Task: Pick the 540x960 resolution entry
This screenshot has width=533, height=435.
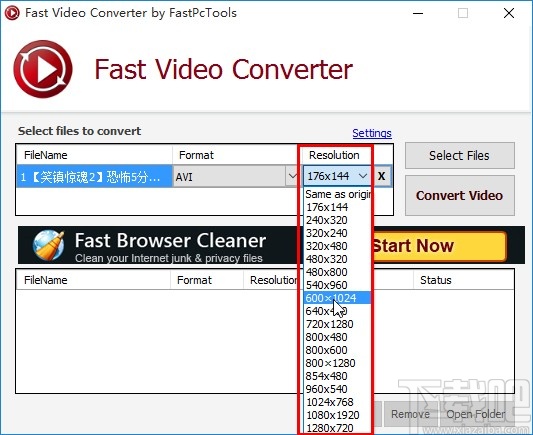Action: tap(337, 285)
